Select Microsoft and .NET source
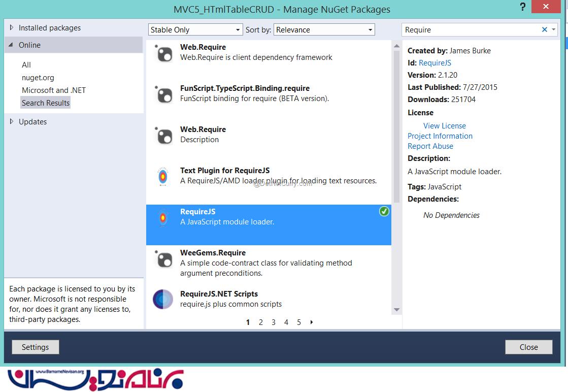Image resolution: width=568 pixels, height=392 pixels. 54,90
